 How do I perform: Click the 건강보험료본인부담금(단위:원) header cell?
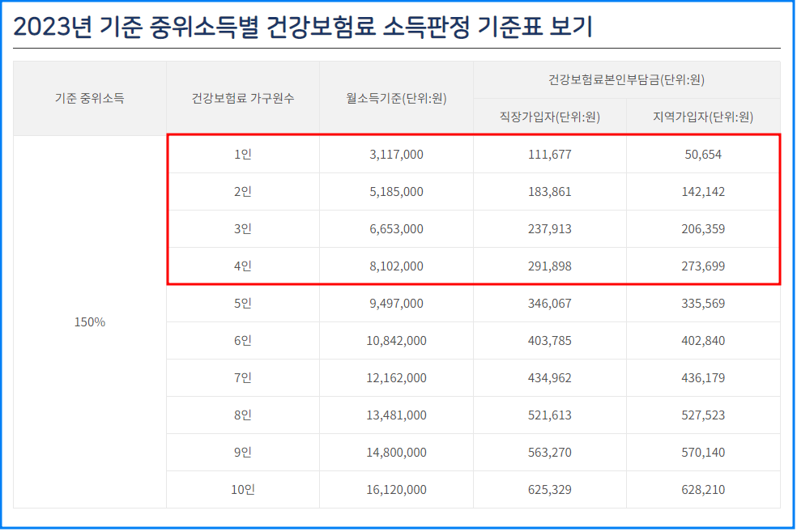click(x=626, y=76)
